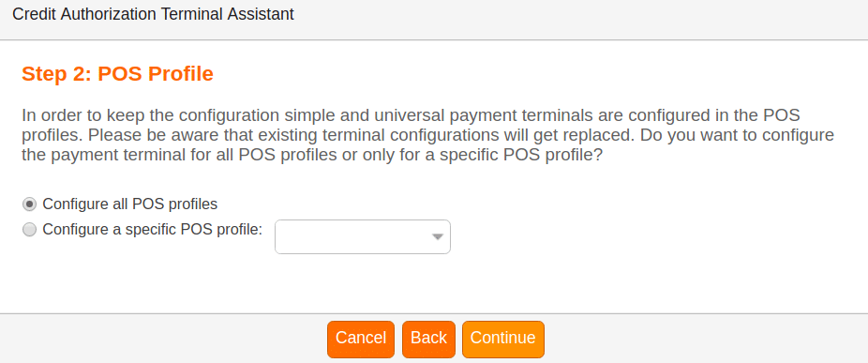
Task: Click the 'Back' label between Cancel and Continue
Action: tap(428, 338)
